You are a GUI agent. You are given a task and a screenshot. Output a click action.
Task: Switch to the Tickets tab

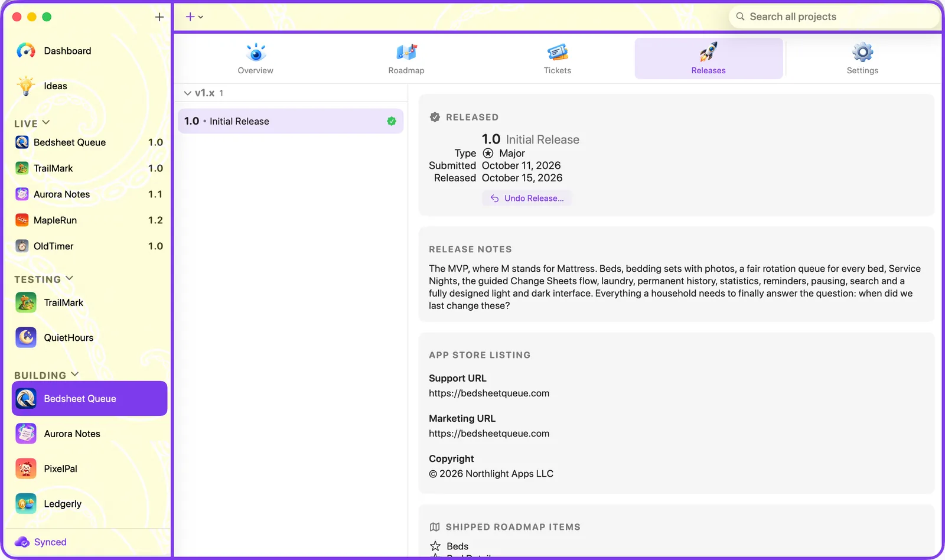point(558,58)
